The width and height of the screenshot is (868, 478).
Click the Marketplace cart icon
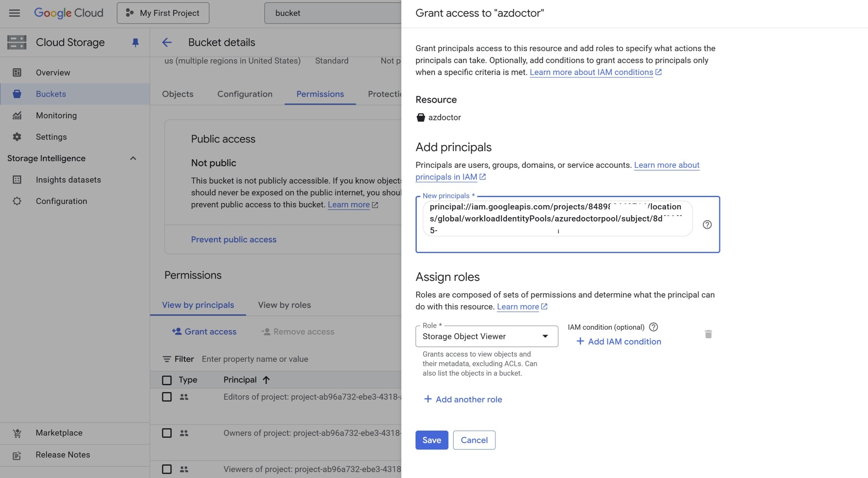click(x=17, y=433)
